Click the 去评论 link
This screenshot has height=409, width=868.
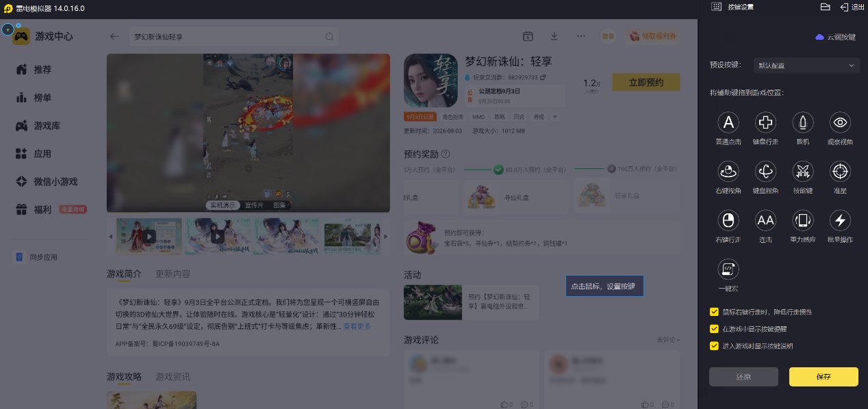tap(668, 340)
